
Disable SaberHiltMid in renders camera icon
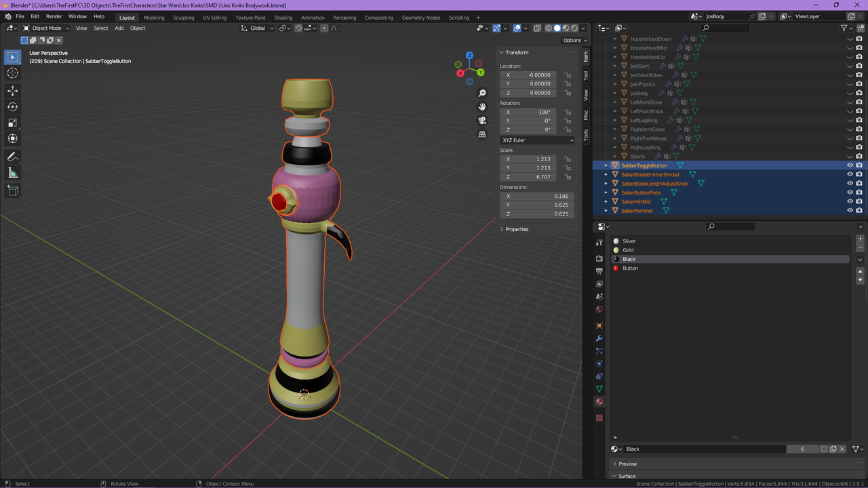(x=859, y=201)
